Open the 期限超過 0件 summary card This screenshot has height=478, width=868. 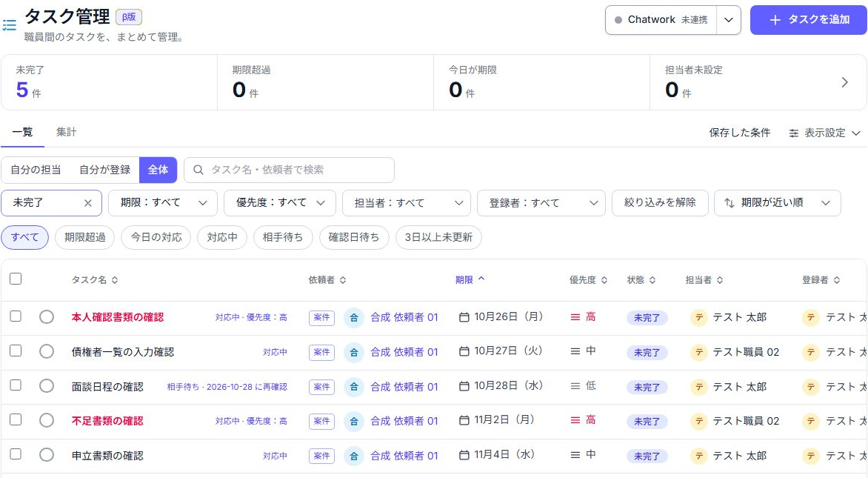coord(326,82)
